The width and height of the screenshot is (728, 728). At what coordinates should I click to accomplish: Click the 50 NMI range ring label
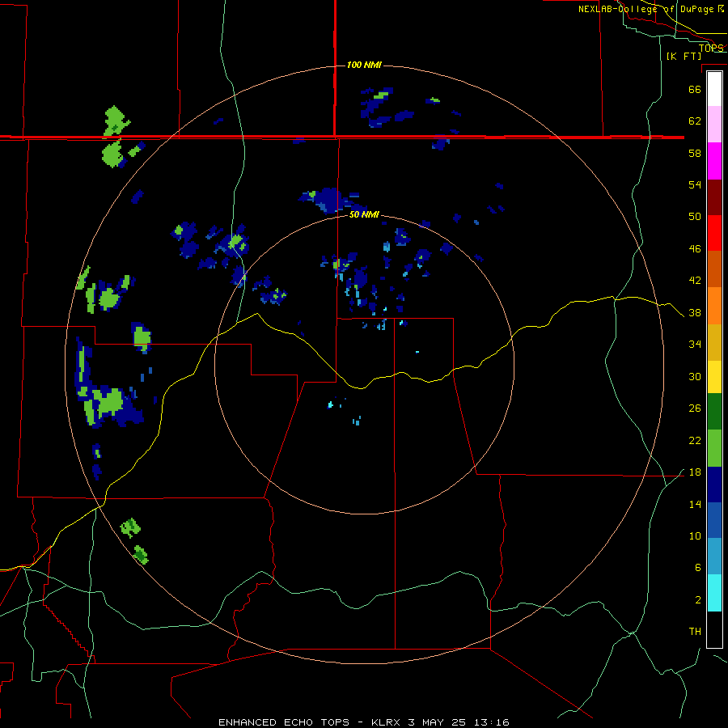(364, 215)
